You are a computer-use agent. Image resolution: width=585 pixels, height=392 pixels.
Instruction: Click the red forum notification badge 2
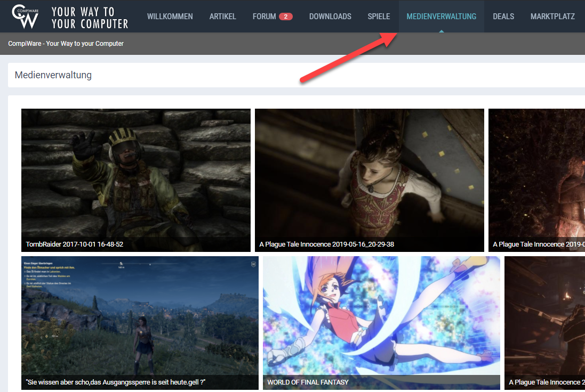pyautogui.click(x=286, y=17)
